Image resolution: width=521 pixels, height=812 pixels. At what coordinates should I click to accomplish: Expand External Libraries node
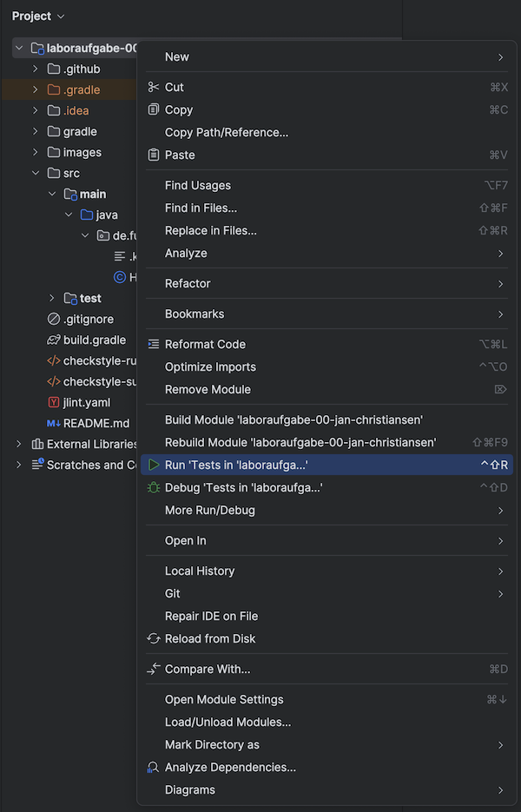19,445
